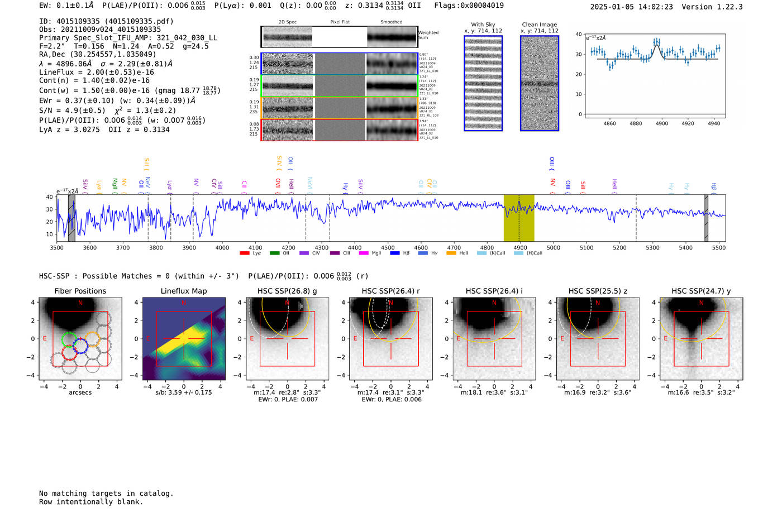782x532 pixels.
Task: Click the Weighted Sum 2D spectrum strip
Action: click(340, 37)
